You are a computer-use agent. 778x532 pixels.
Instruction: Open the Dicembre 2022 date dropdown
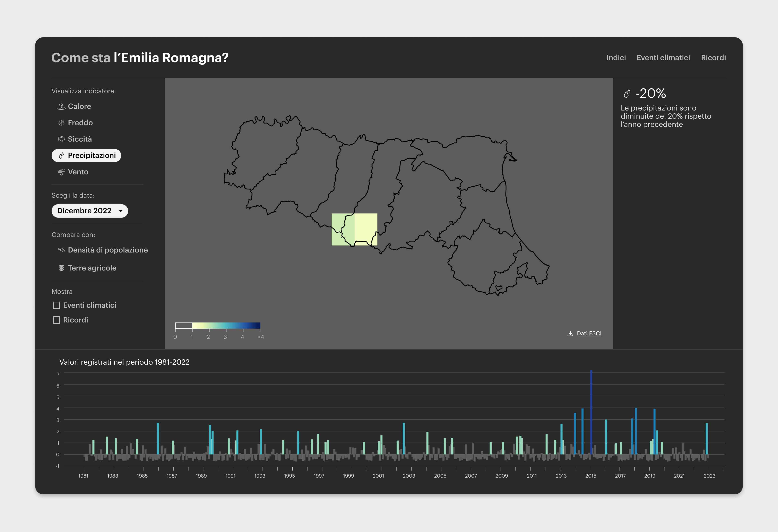pos(90,211)
